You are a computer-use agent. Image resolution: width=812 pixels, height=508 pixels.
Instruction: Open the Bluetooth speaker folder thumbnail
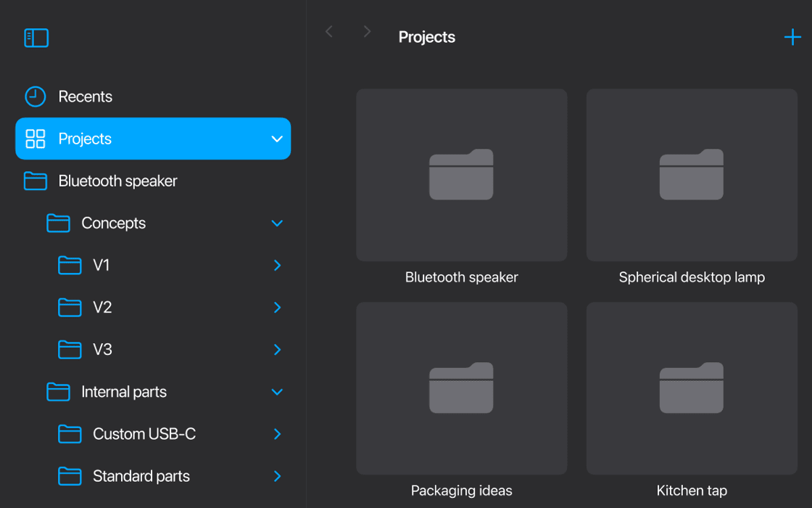[x=461, y=175]
